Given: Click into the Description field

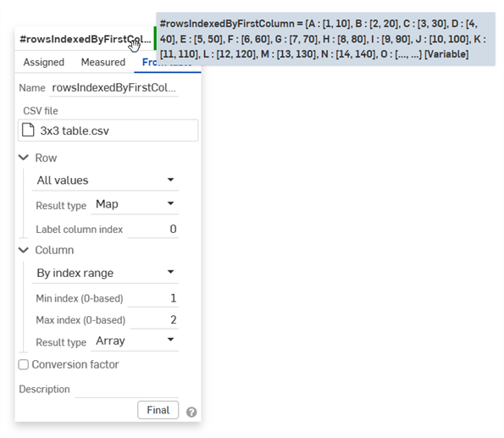Looking at the screenshot, I should (x=127, y=390).
